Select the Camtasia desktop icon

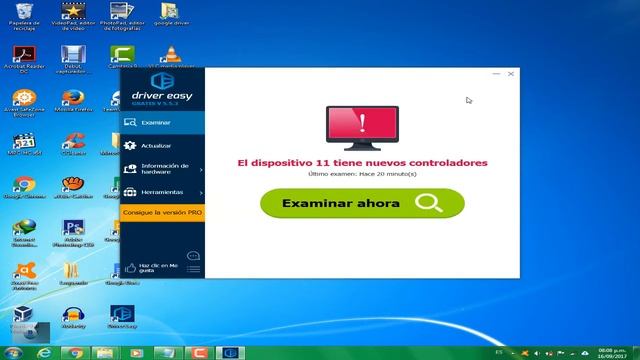pos(122,57)
